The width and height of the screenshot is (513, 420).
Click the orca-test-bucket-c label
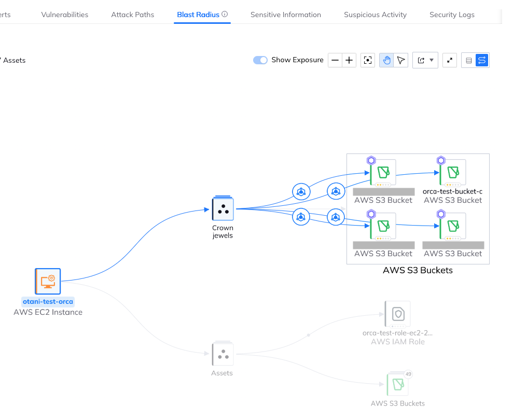point(452,191)
